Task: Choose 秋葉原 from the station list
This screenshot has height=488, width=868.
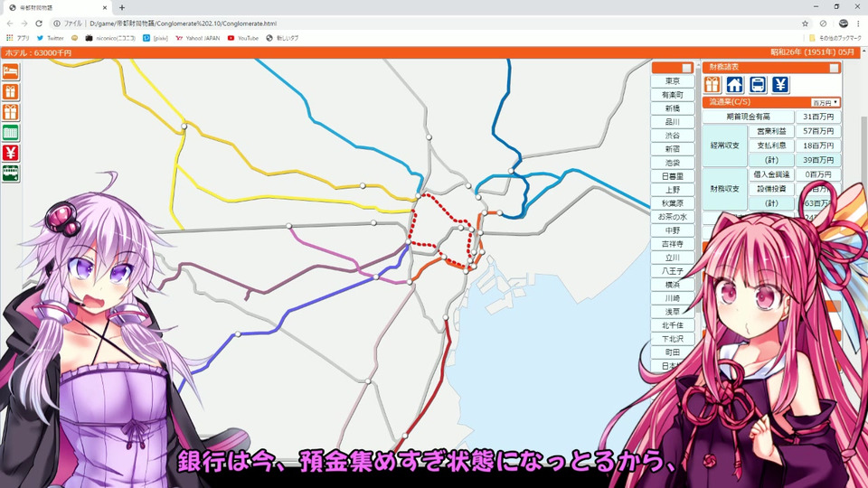Action: (673, 203)
